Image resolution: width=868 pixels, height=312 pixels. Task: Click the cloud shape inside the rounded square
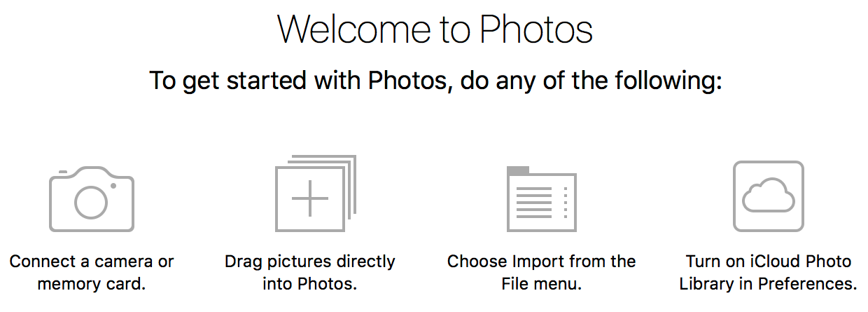pos(768,196)
